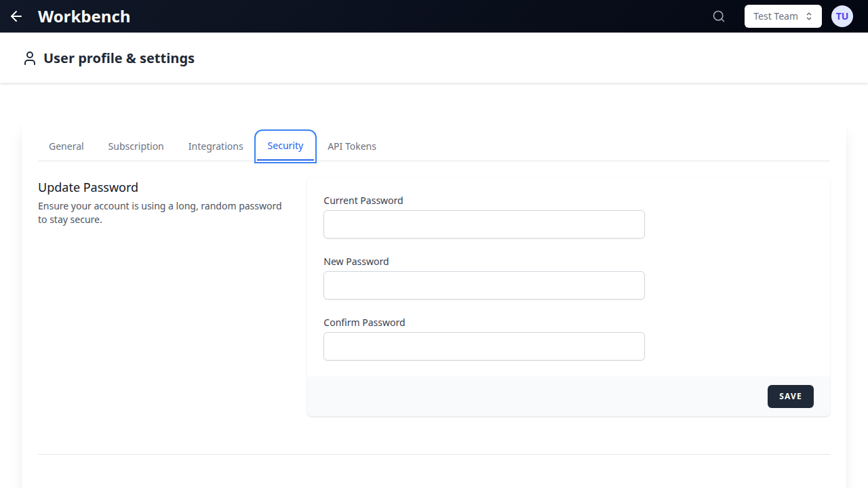Click the password security description text
Viewport: 868px width, 488px height.
coord(160,213)
